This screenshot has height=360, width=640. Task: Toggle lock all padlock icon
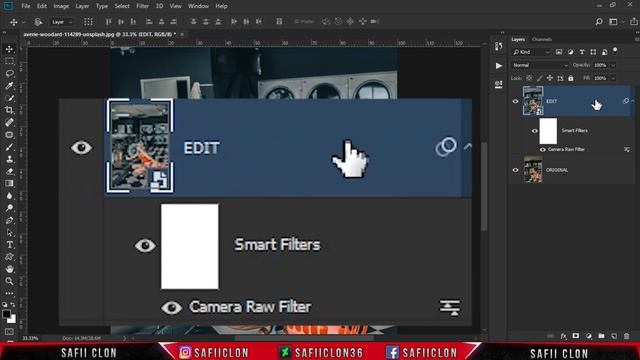(x=571, y=78)
